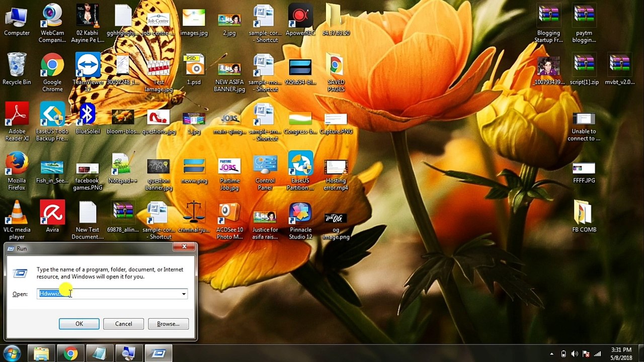This screenshot has width=644, height=362.
Task: Close the Run dialog window
Action: coord(184,247)
